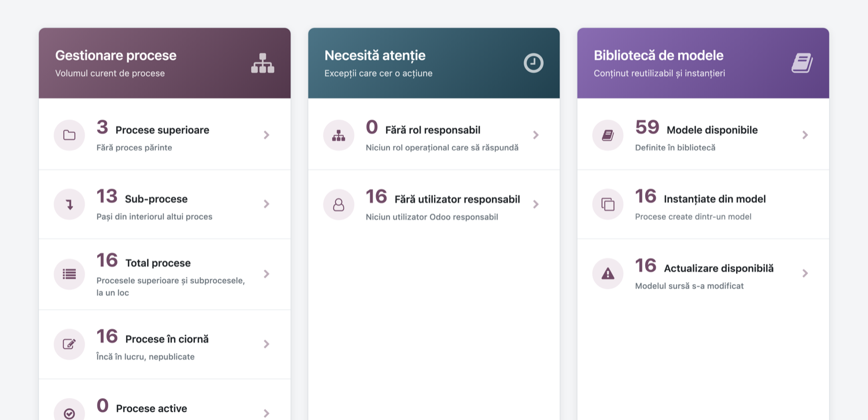Click the book icon beside Modele disponibile
The width and height of the screenshot is (868, 420).
(x=608, y=135)
